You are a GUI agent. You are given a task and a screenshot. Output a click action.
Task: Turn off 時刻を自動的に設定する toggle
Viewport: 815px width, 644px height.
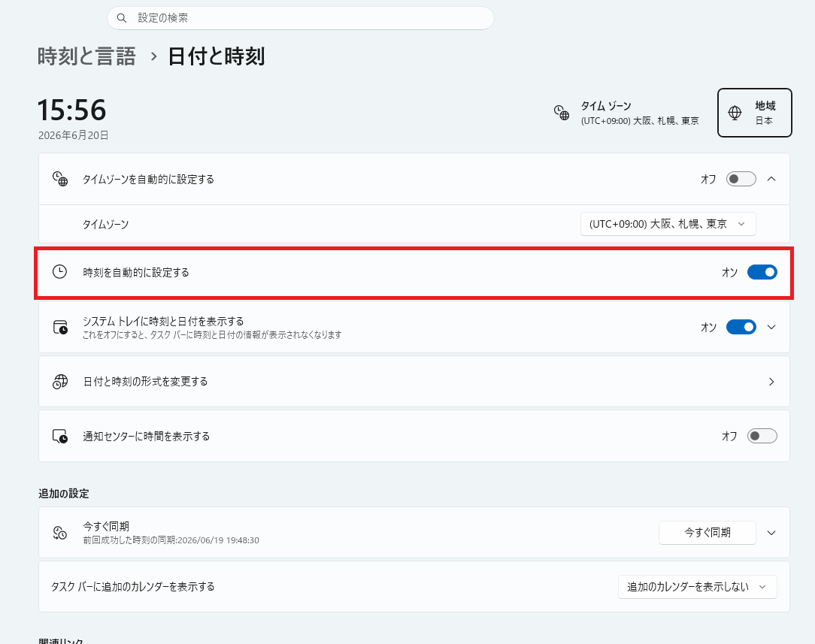coord(762,272)
